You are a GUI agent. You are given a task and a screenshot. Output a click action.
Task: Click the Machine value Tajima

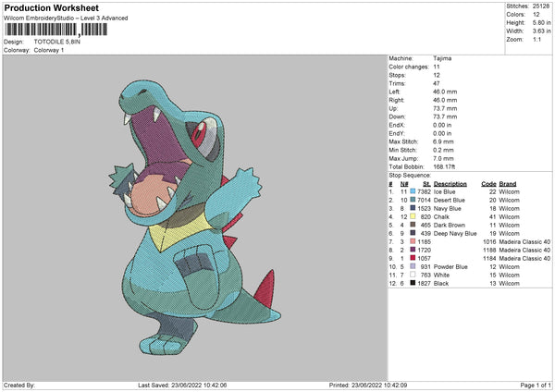point(442,58)
